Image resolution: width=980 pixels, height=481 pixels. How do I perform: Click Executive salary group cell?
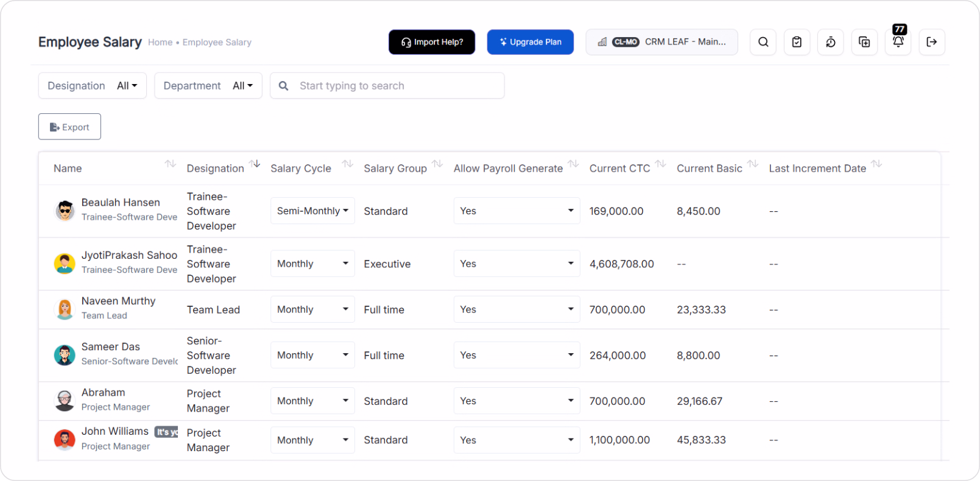[387, 264]
